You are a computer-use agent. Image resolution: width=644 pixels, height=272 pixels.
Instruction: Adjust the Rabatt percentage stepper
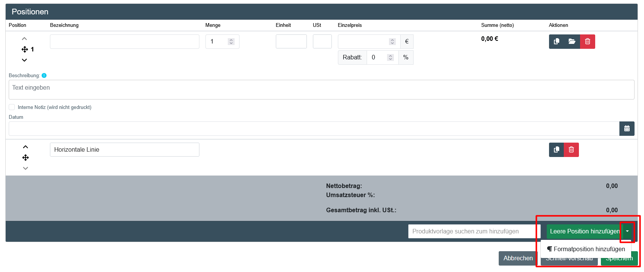point(390,58)
